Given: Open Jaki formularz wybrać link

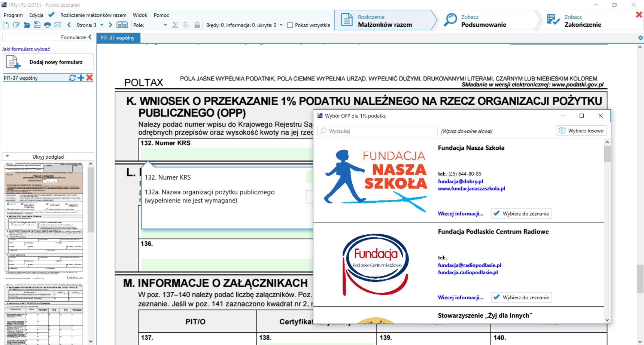Looking at the screenshot, I should [26, 49].
